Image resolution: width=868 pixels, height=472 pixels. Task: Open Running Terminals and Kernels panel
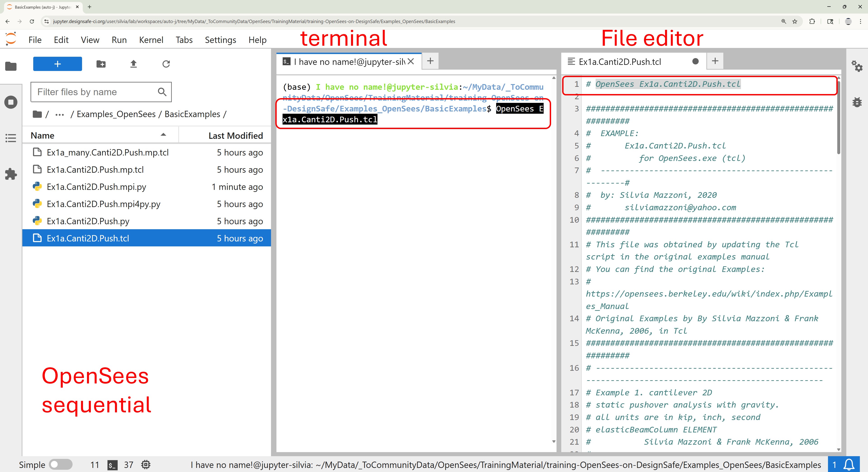tap(11, 102)
